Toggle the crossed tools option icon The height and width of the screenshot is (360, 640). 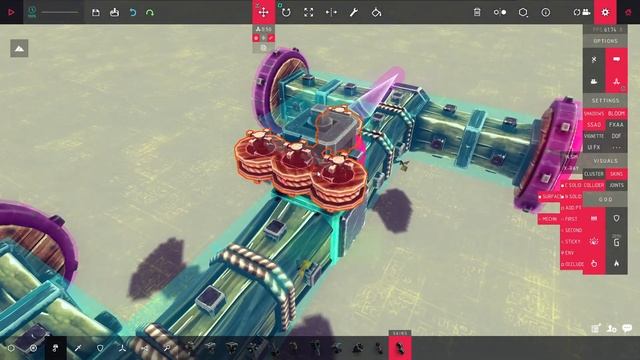click(594, 60)
